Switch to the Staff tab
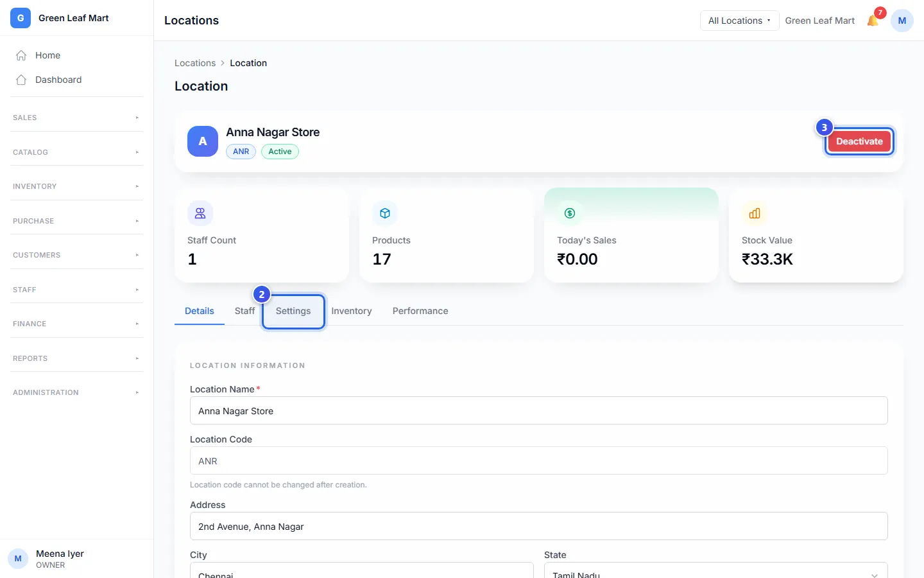This screenshot has height=578, width=924. pyautogui.click(x=244, y=311)
